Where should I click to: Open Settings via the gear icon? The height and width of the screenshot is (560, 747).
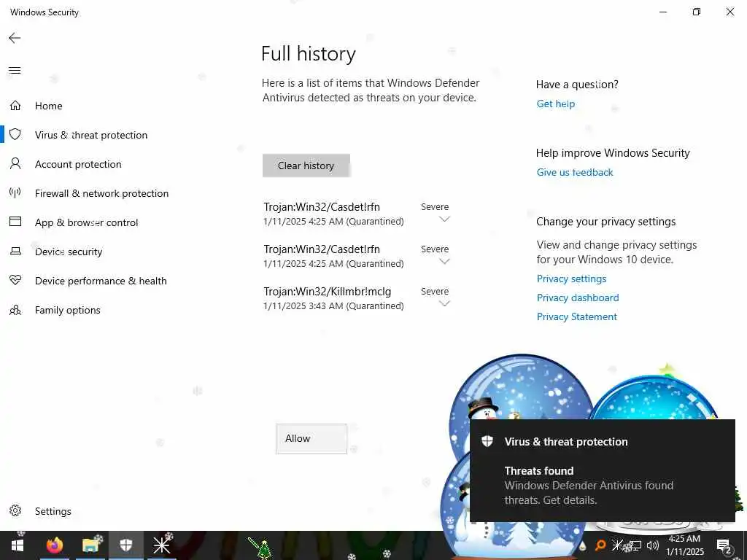pos(15,510)
